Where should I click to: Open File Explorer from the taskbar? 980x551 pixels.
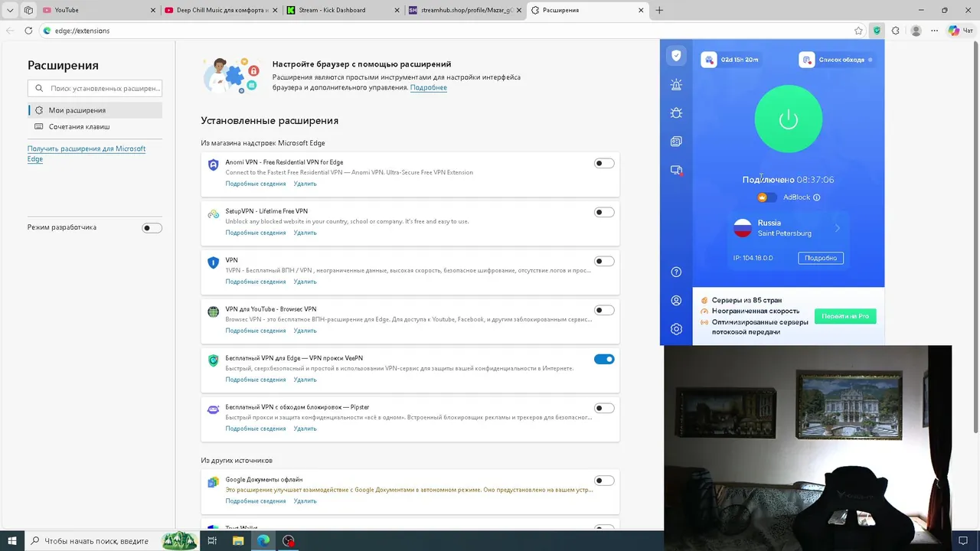238,541
